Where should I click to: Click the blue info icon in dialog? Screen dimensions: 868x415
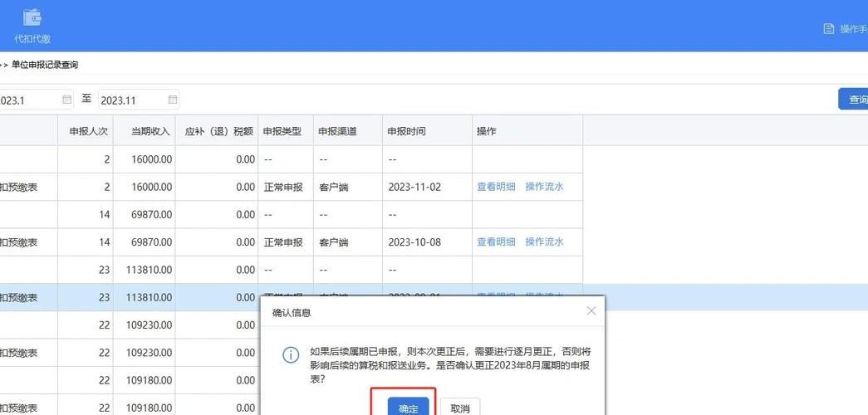[x=290, y=355]
